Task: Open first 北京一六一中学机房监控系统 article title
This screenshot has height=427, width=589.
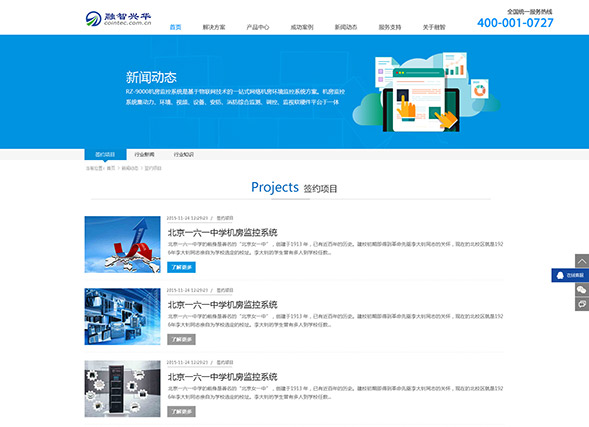Action: pyautogui.click(x=222, y=232)
